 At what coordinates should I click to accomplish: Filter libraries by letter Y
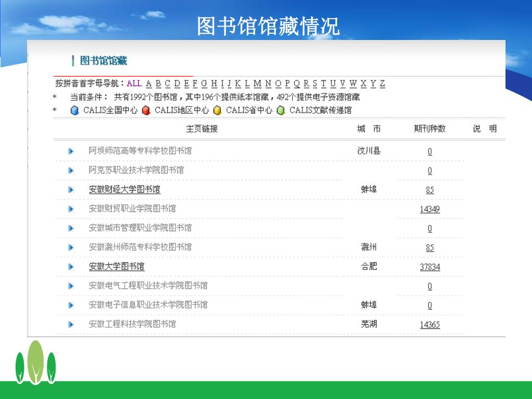[373, 84]
